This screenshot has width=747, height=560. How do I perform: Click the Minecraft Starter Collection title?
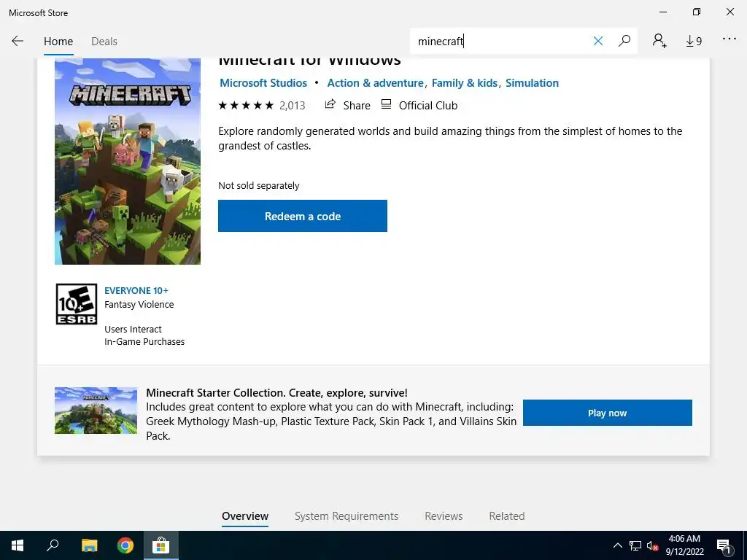[x=276, y=393]
